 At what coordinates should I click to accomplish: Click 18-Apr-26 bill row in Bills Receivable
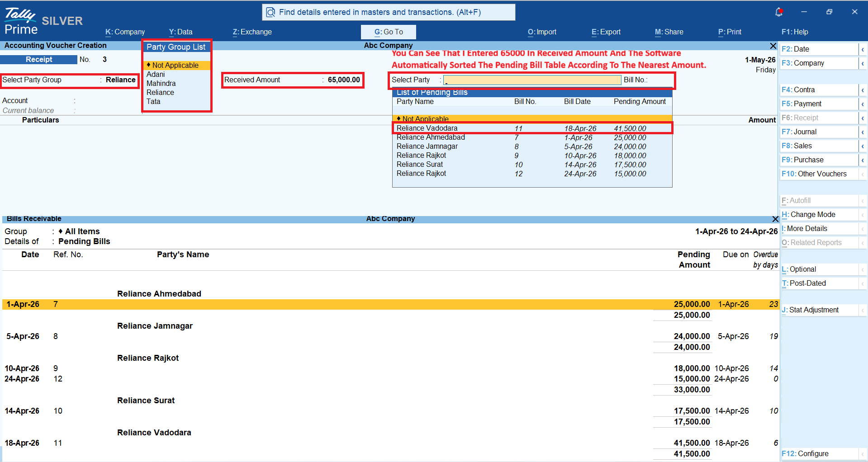click(x=391, y=443)
